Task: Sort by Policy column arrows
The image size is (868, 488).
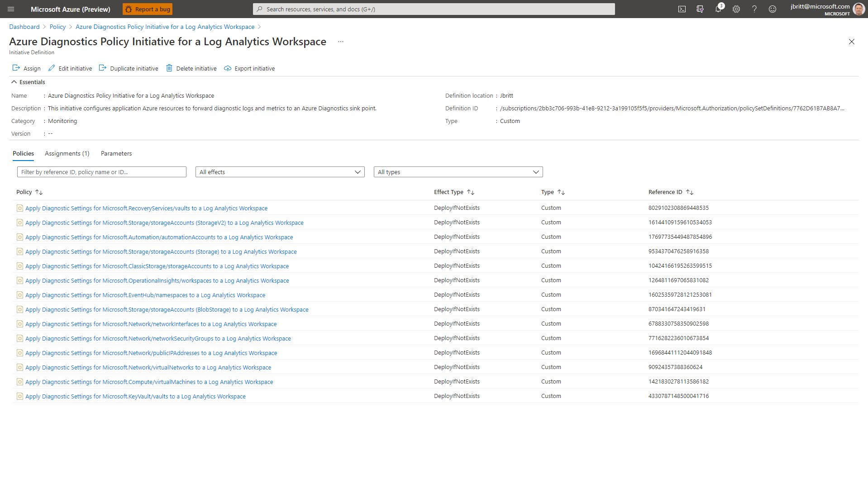Action: 39,192
